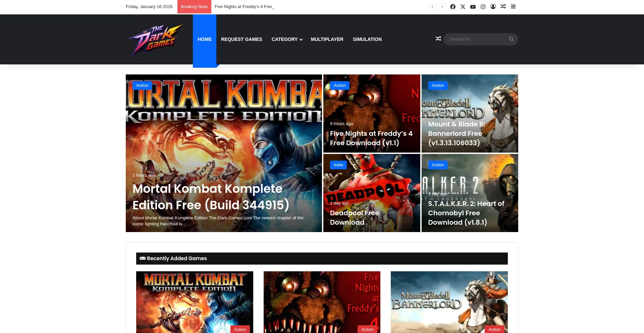Click the shuffle icon beside the search box
The image size is (644, 333).
(438, 39)
